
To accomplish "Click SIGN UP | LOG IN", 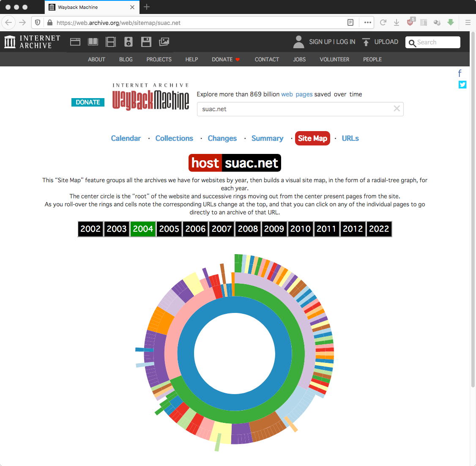I will point(332,42).
